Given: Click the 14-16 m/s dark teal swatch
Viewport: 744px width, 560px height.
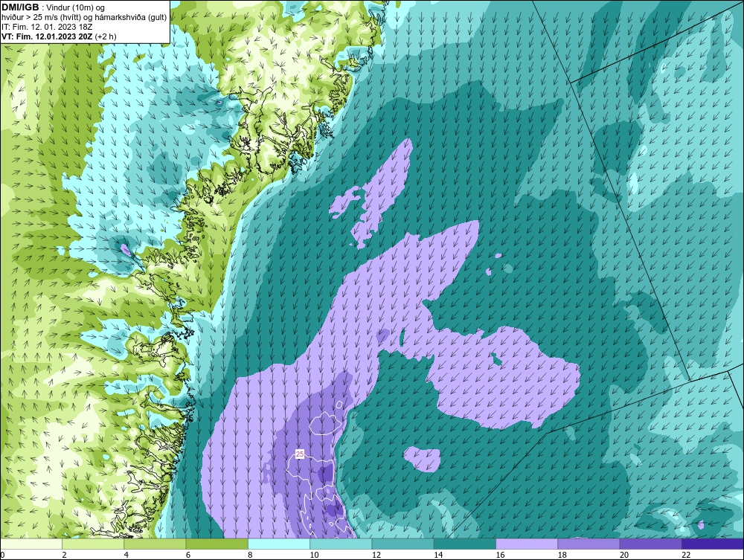Looking at the screenshot, I should (464, 544).
